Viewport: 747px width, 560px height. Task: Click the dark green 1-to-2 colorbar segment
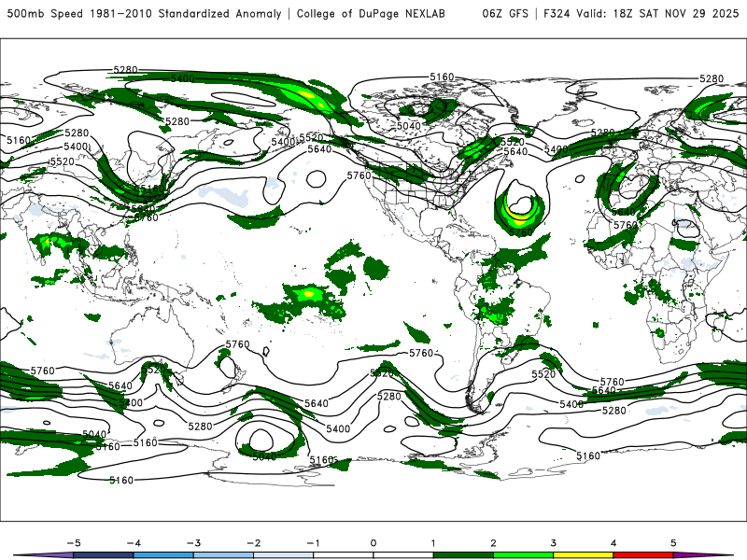(x=463, y=555)
